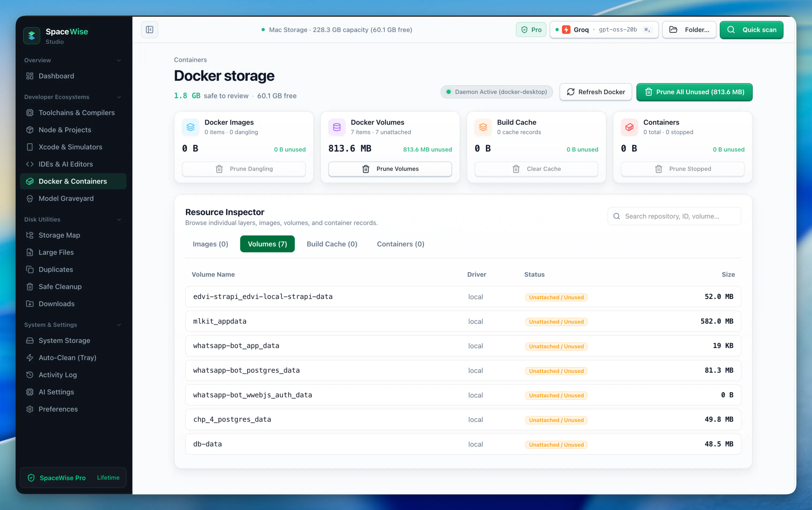Click the Clear Cache button
This screenshot has height=510, width=812.
pyautogui.click(x=536, y=169)
